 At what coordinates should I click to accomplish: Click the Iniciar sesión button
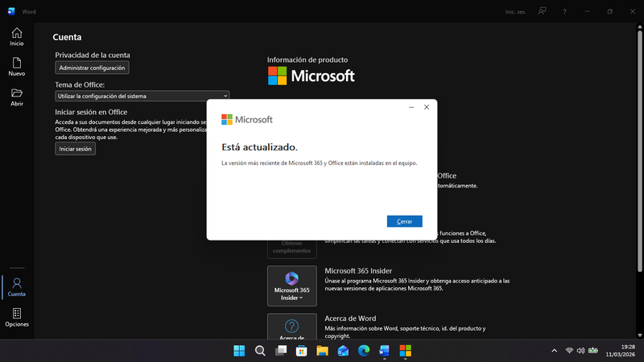(75, 149)
